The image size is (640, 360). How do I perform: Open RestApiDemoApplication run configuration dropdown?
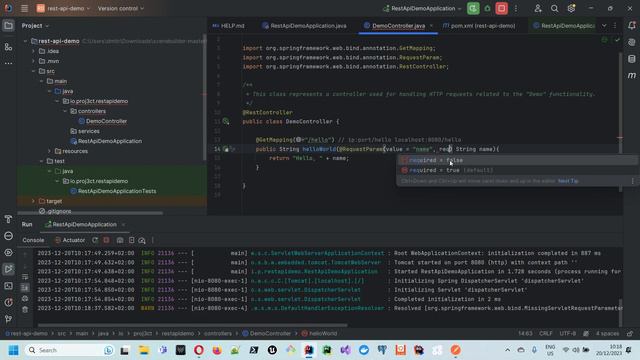422,8
